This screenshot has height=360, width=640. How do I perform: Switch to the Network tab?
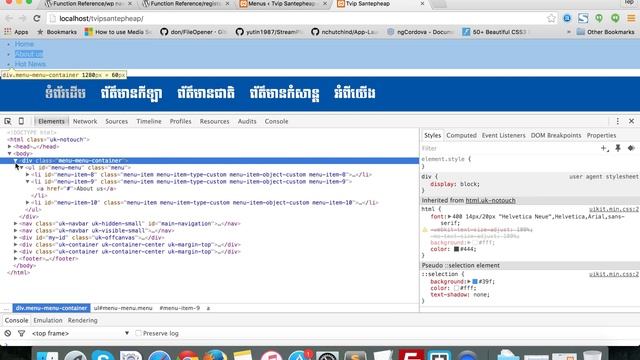(x=85, y=121)
